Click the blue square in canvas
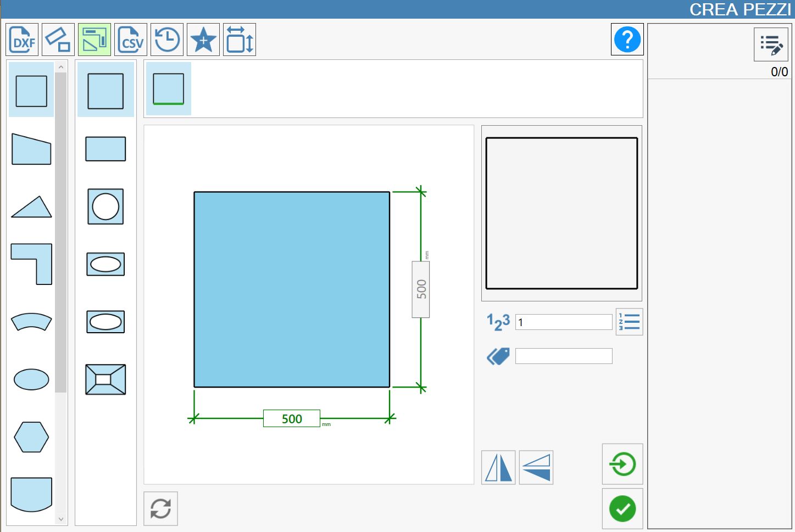Screen dimensions: 795x532 click(x=292, y=289)
